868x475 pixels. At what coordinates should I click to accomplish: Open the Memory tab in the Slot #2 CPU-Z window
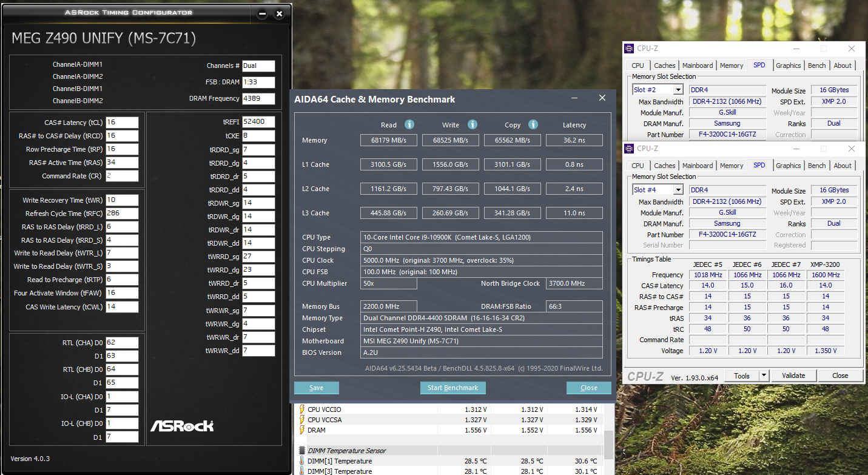pyautogui.click(x=732, y=66)
